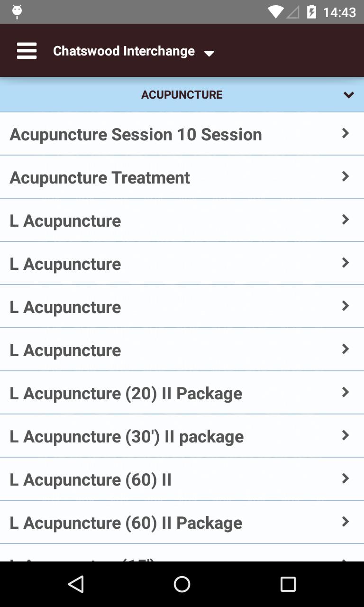364x607 pixels.
Task: Tap the Wi-Fi signal status icon
Action: [275, 12]
